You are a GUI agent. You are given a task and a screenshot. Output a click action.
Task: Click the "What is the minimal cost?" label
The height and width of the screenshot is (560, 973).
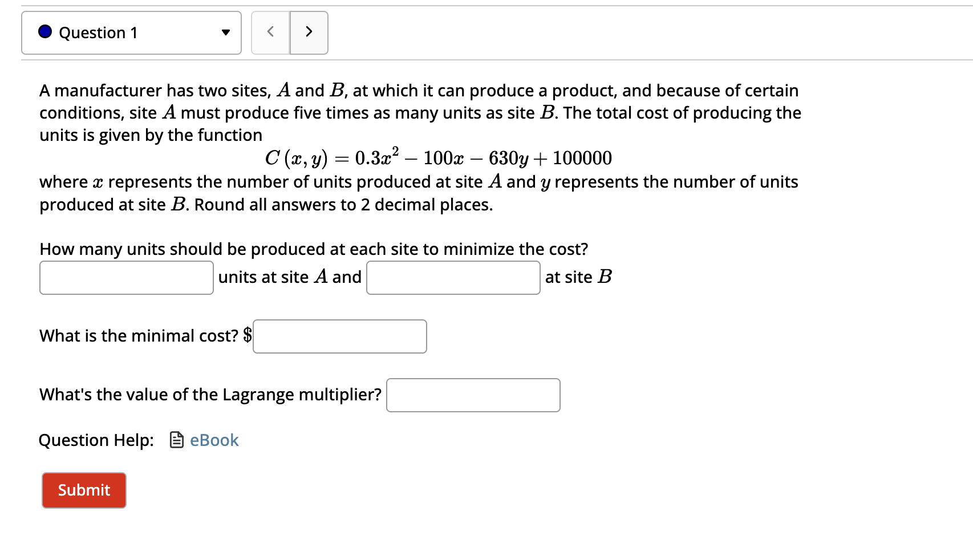point(139,336)
